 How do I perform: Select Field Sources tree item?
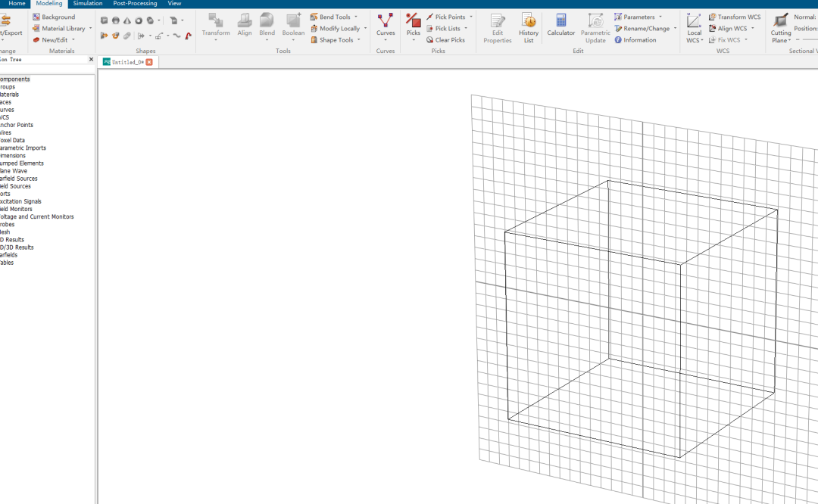tap(16, 186)
